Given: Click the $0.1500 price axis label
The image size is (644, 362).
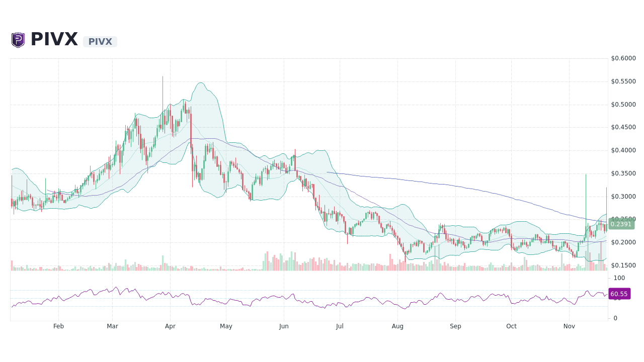Looking at the screenshot, I should (x=623, y=265).
